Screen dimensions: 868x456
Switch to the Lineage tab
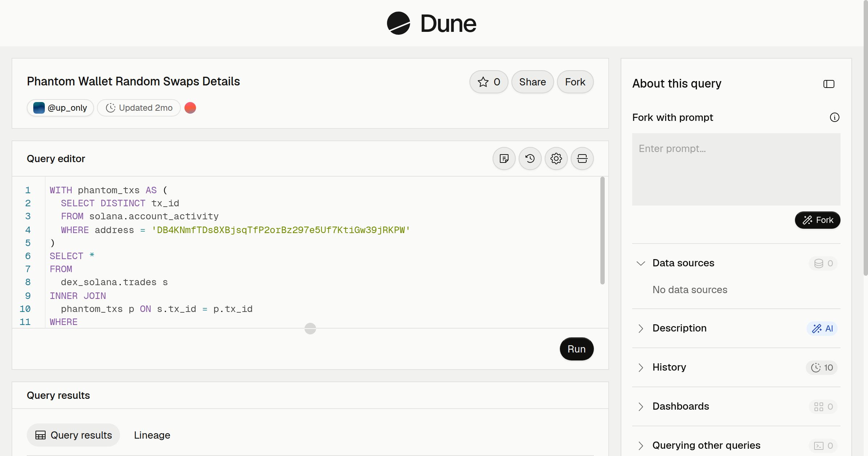tap(152, 435)
